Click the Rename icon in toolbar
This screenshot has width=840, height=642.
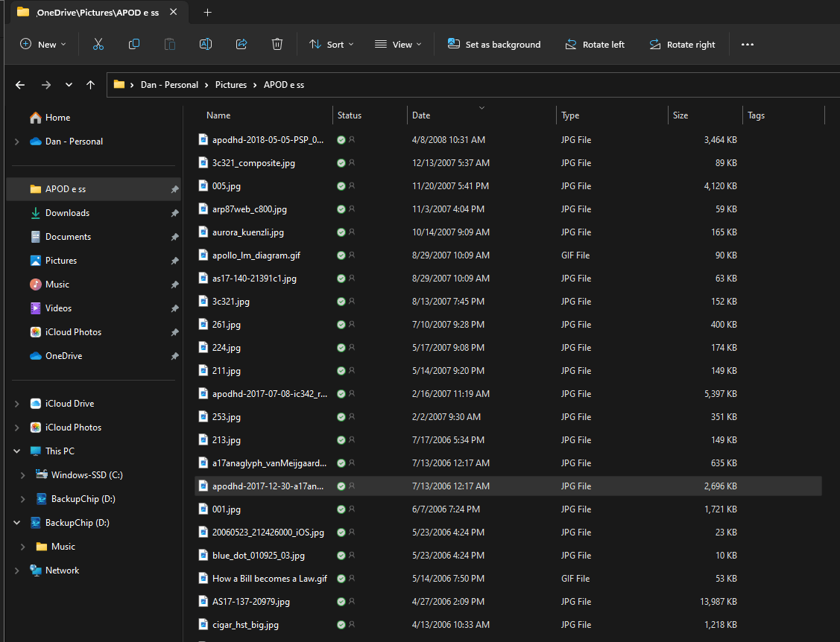(206, 45)
